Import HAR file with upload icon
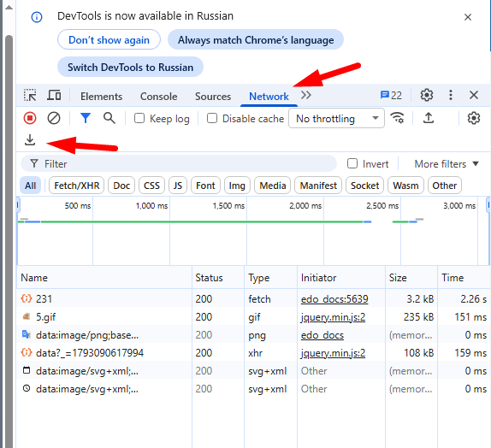Image resolution: width=491 pixels, height=448 pixels. [429, 118]
